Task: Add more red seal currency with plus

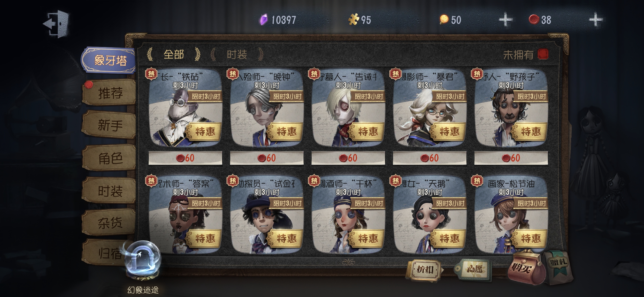Action: click(595, 20)
